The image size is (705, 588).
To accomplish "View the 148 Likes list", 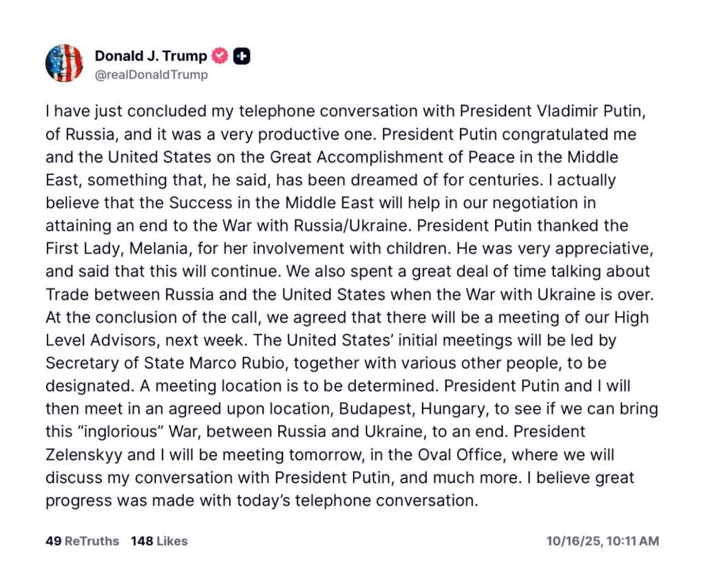I will click(x=159, y=541).
